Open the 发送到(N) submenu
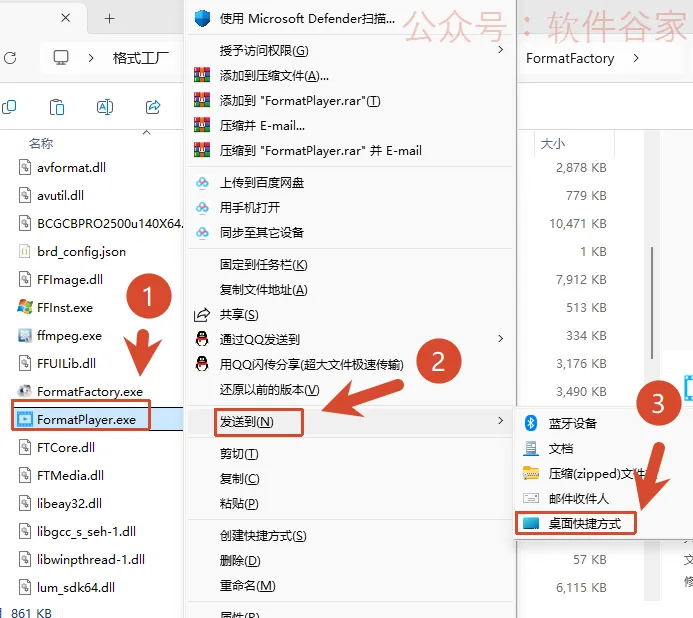 pyautogui.click(x=350, y=421)
